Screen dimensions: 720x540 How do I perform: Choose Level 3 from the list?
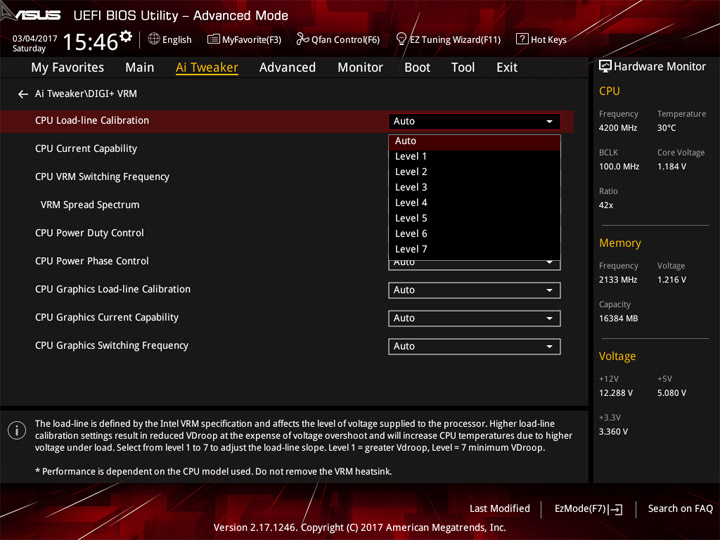[474, 187]
